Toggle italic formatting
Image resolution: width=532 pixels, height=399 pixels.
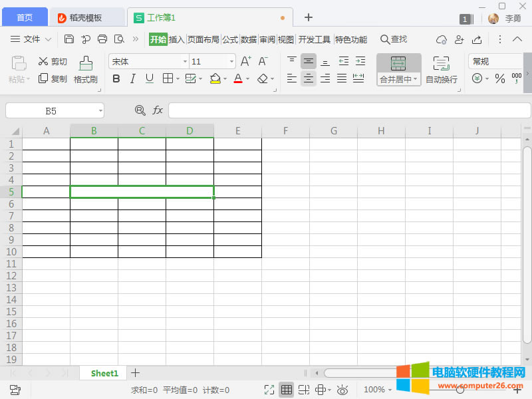132,79
